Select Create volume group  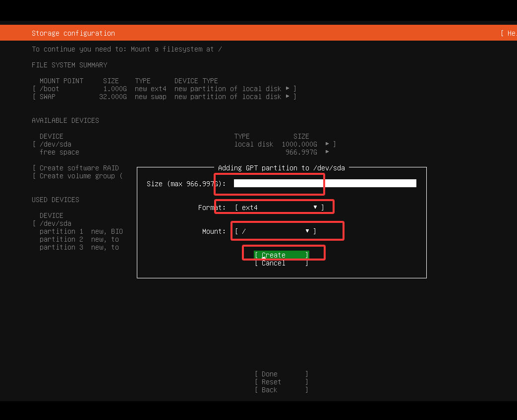(75, 176)
